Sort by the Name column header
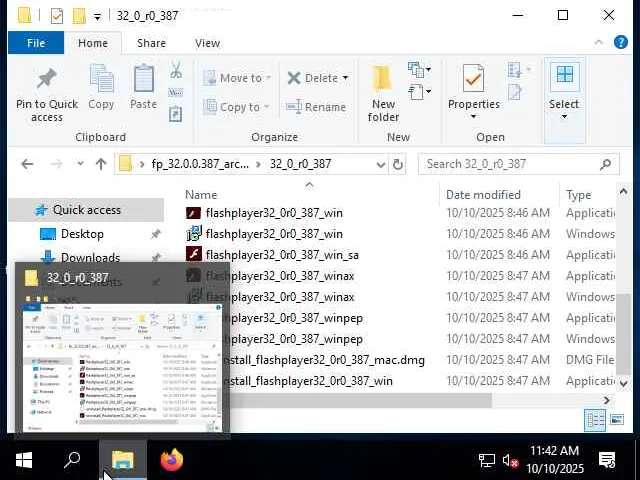Image resolution: width=640 pixels, height=480 pixels. pyautogui.click(x=201, y=195)
